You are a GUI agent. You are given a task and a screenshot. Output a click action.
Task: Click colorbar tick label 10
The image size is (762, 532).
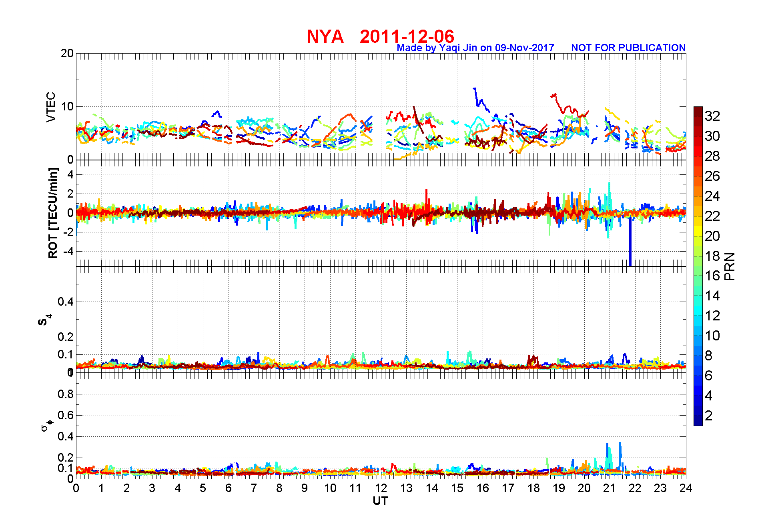pyautogui.click(x=712, y=336)
